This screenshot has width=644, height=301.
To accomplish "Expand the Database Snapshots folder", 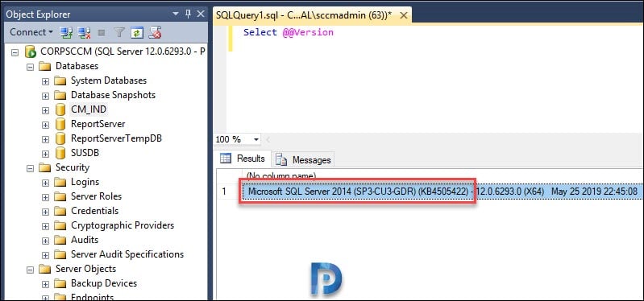I will pos(45,96).
